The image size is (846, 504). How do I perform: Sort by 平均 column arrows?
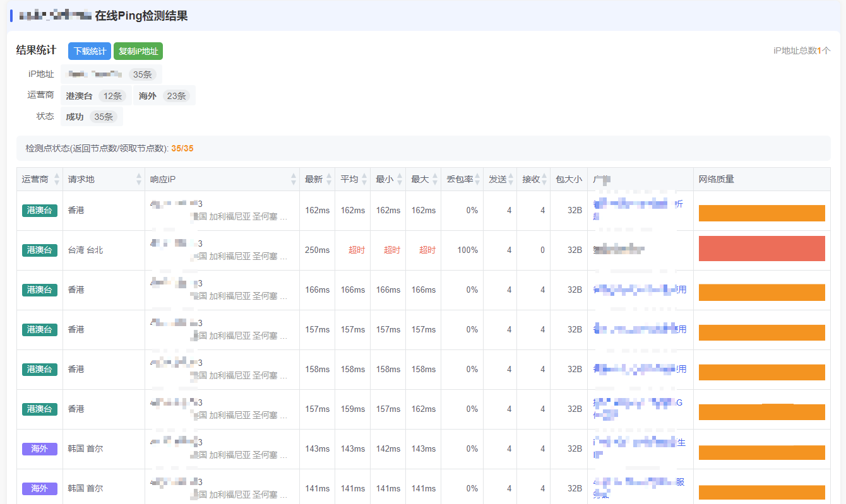pyautogui.click(x=364, y=179)
